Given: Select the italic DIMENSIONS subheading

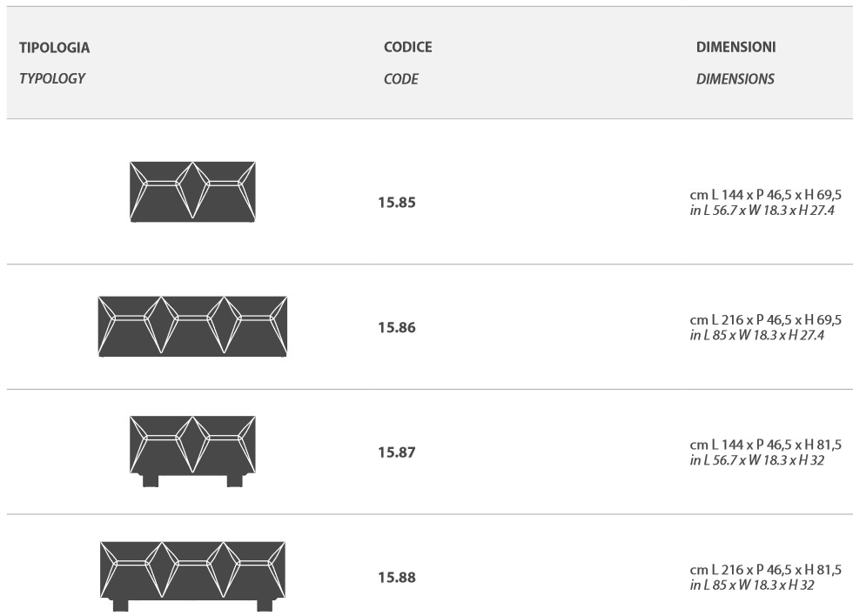Looking at the screenshot, I should [x=735, y=78].
